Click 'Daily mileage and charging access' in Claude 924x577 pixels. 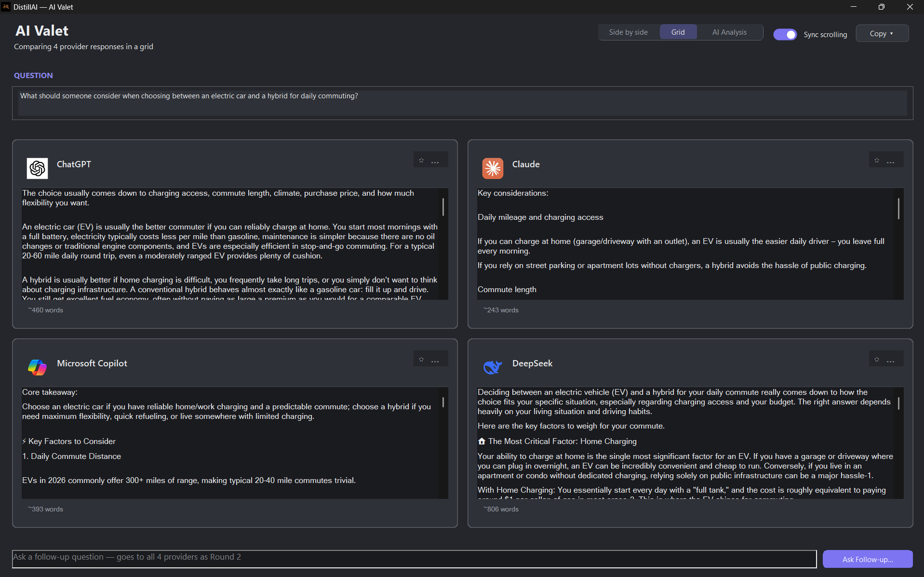(540, 217)
